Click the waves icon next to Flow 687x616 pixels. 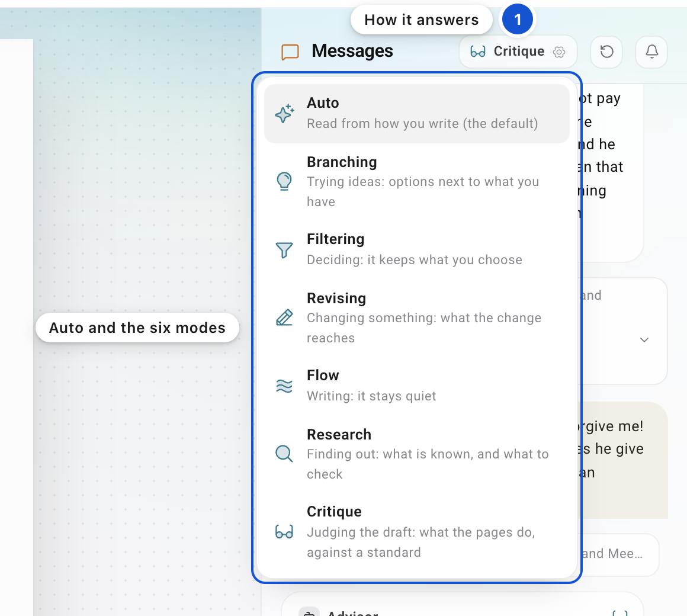pyautogui.click(x=284, y=386)
